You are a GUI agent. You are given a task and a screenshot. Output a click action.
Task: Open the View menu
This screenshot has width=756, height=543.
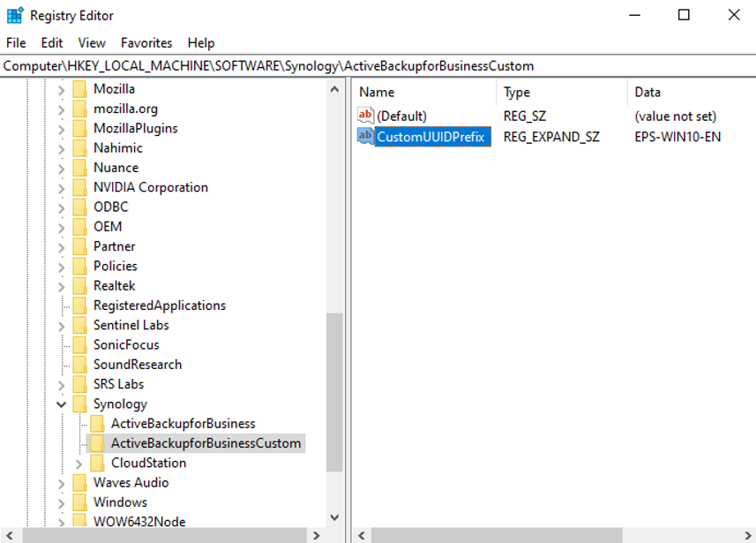92,42
